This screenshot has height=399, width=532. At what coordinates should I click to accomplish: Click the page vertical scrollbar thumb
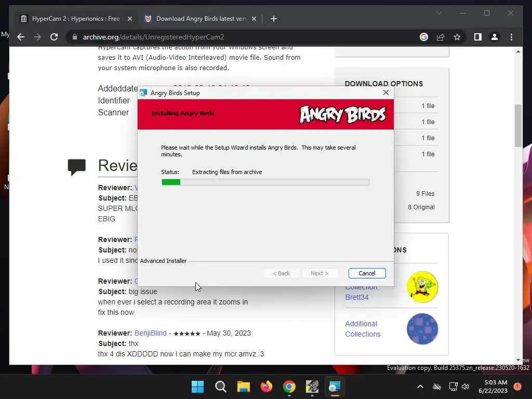518,126
